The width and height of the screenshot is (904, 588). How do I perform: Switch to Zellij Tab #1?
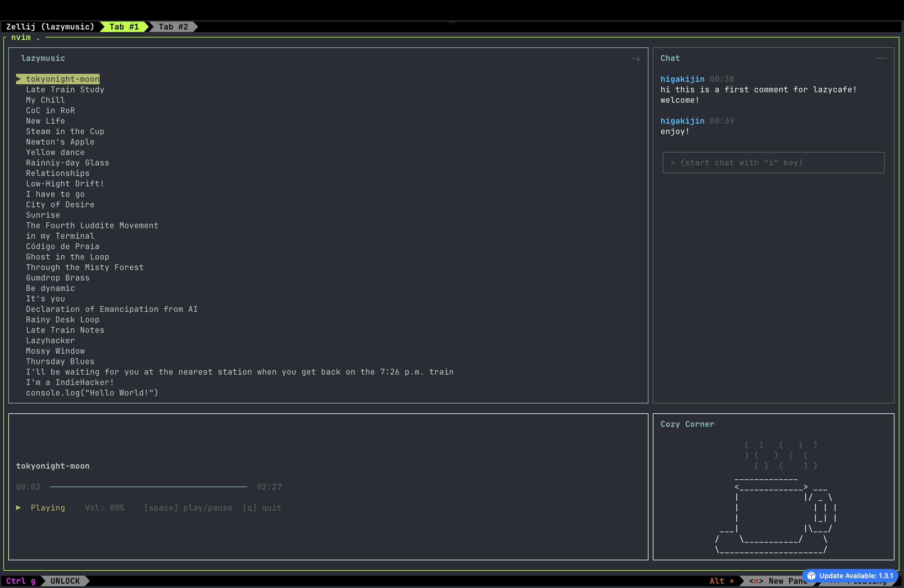(x=124, y=26)
